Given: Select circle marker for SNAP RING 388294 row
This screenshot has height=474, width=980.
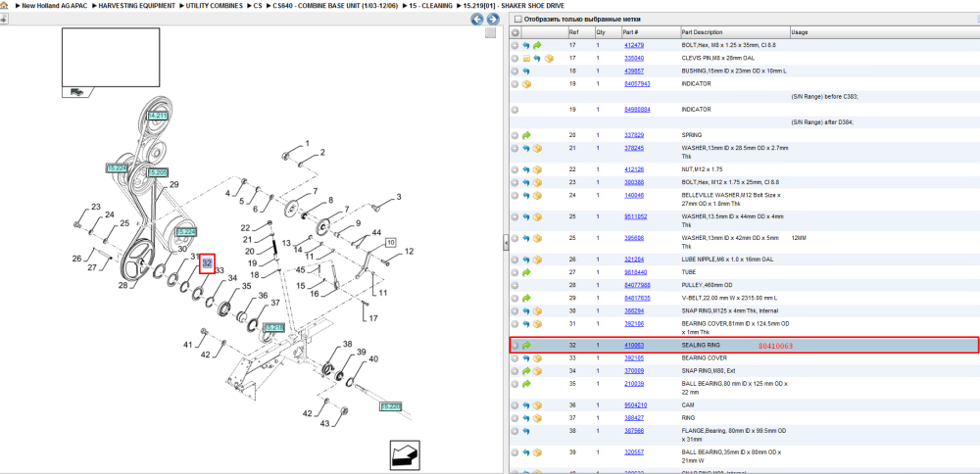Looking at the screenshot, I should point(515,310).
